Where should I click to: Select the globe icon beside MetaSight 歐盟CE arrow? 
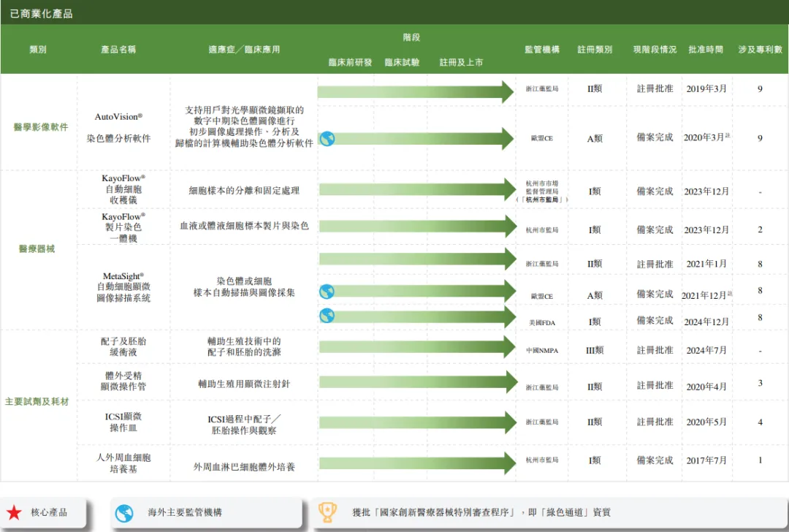[327, 291]
